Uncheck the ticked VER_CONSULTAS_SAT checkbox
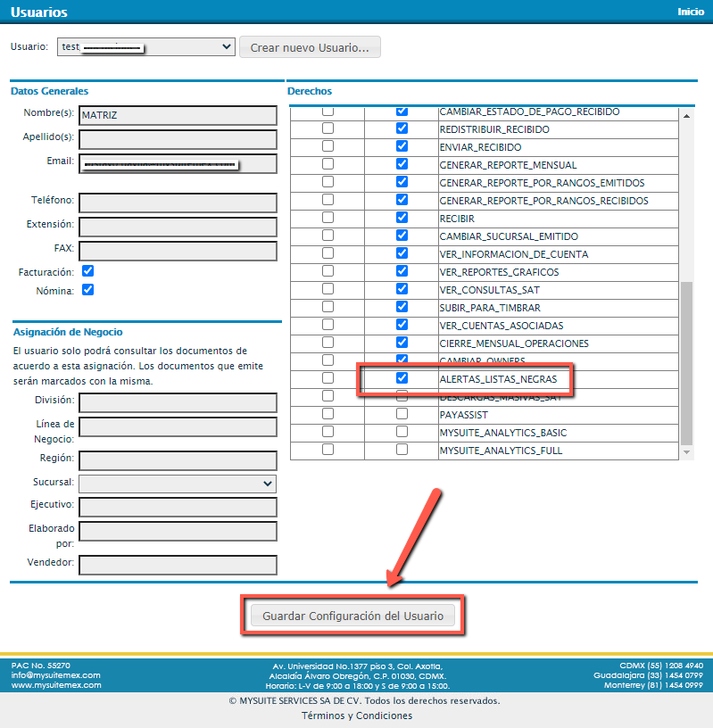 pyautogui.click(x=402, y=289)
